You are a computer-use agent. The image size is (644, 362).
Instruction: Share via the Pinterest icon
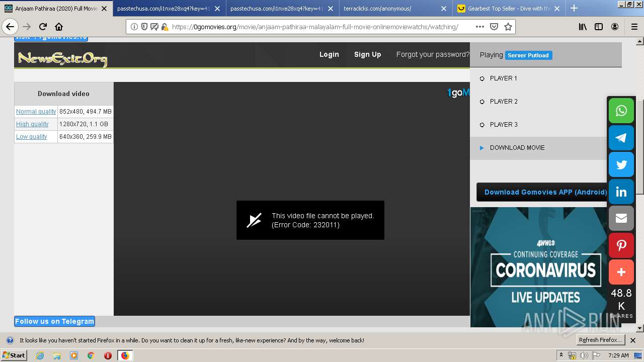(621, 245)
